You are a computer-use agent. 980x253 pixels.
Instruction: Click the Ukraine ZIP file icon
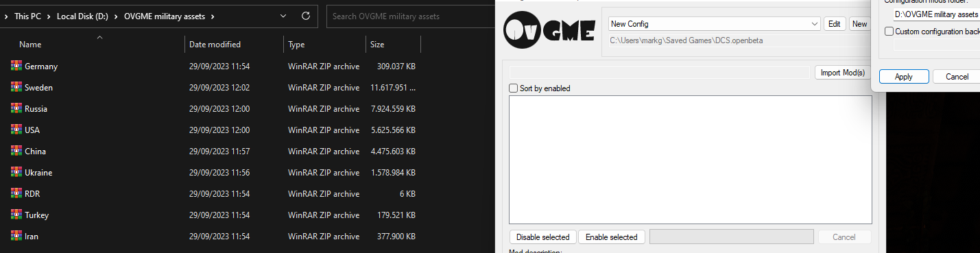click(x=16, y=173)
